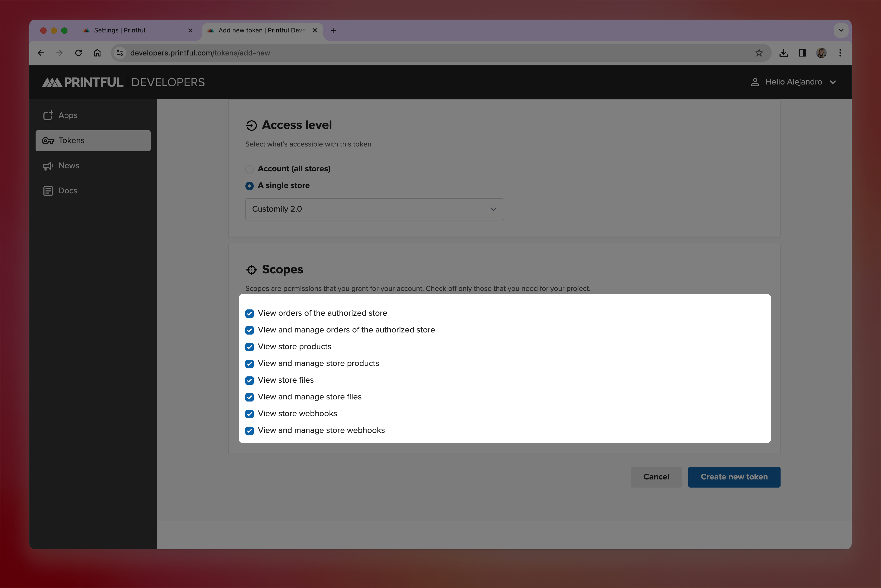Click the Printful Developers logo
Image resolution: width=881 pixels, height=588 pixels.
(x=123, y=82)
